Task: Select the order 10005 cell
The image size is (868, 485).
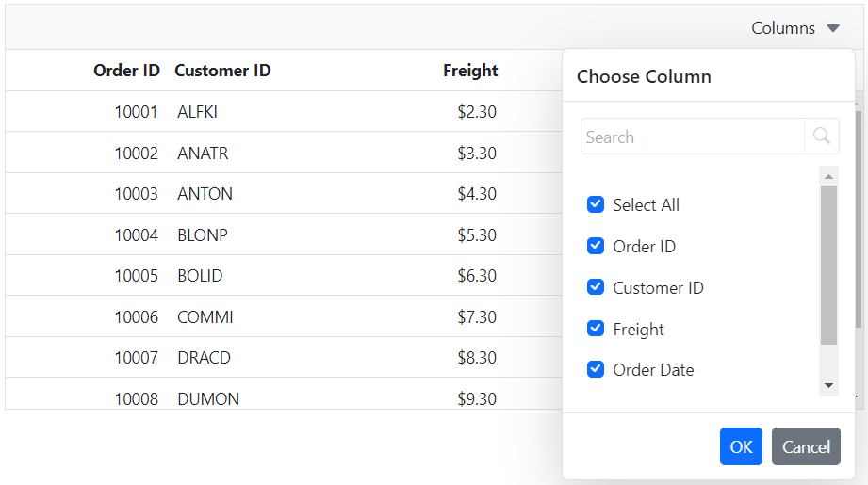Action: [136, 275]
